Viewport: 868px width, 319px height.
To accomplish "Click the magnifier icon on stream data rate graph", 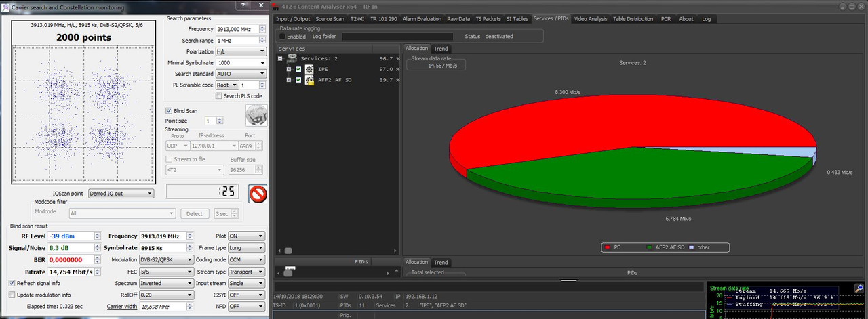I will (x=859, y=288).
